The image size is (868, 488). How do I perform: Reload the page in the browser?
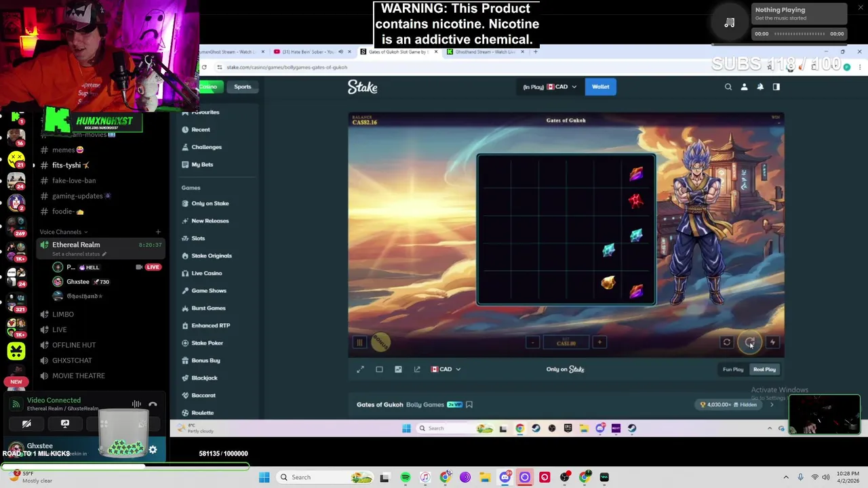click(204, 67)
